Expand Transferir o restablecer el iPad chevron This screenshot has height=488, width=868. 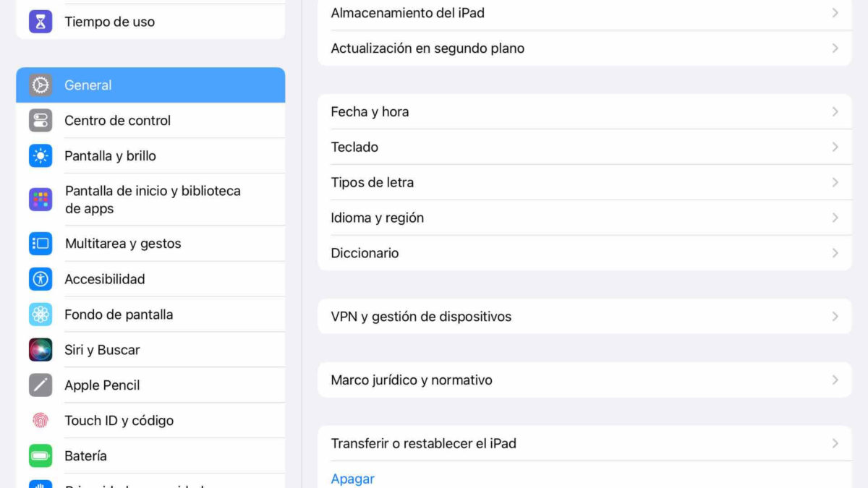835,443
